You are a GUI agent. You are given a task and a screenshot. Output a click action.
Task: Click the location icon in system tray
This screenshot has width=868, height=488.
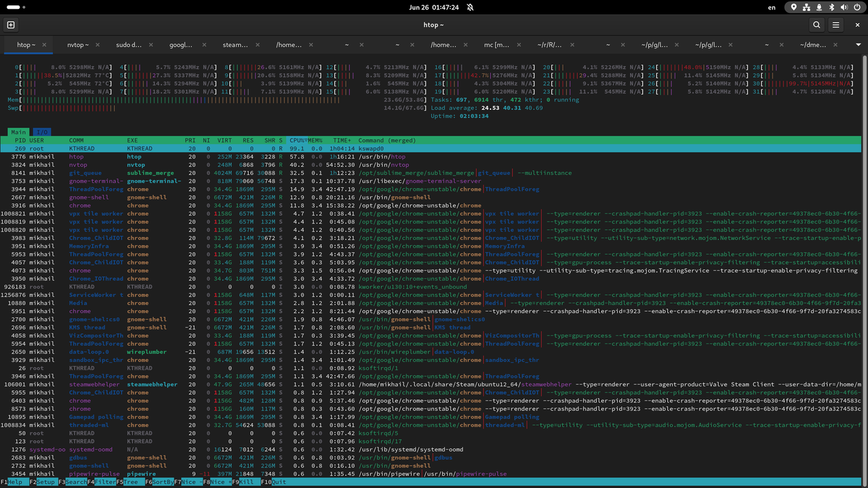(x=794, y=7)
